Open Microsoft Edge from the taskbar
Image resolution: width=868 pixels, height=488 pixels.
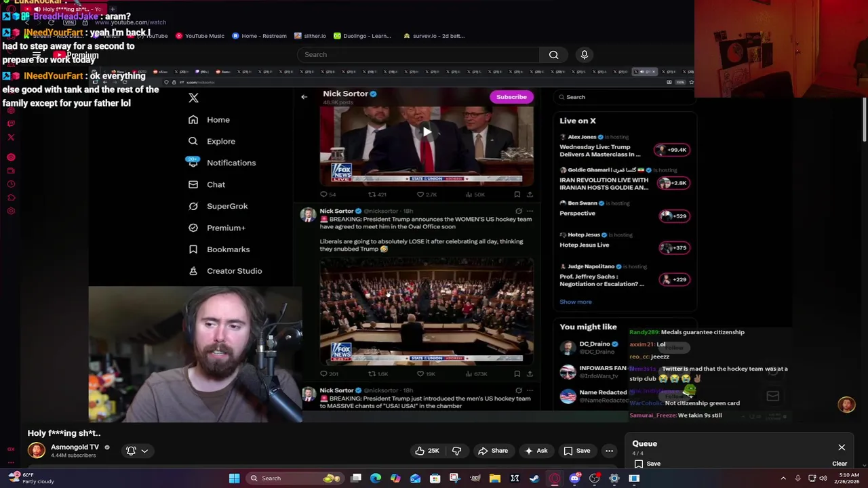tap(376, 479)
